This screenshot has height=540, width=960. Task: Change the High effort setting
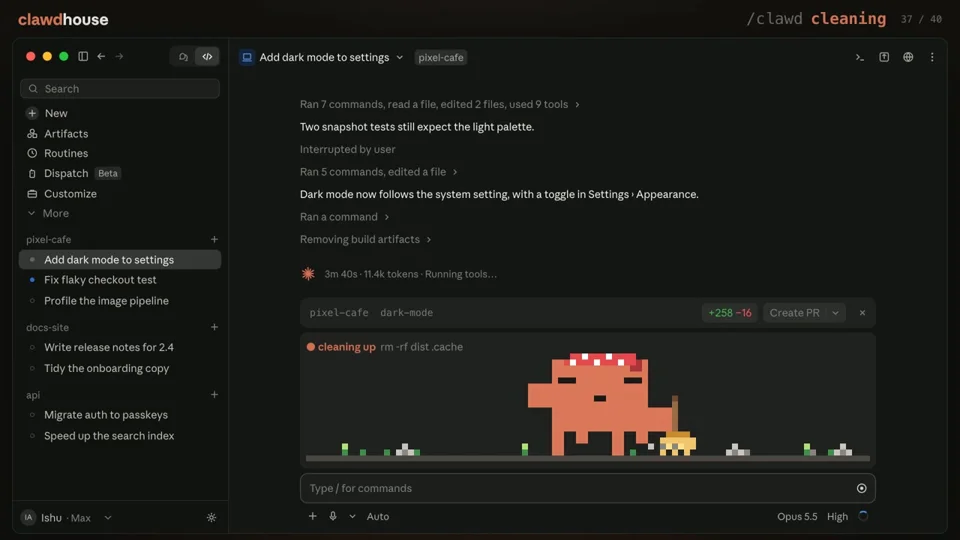tap(838, 516)
